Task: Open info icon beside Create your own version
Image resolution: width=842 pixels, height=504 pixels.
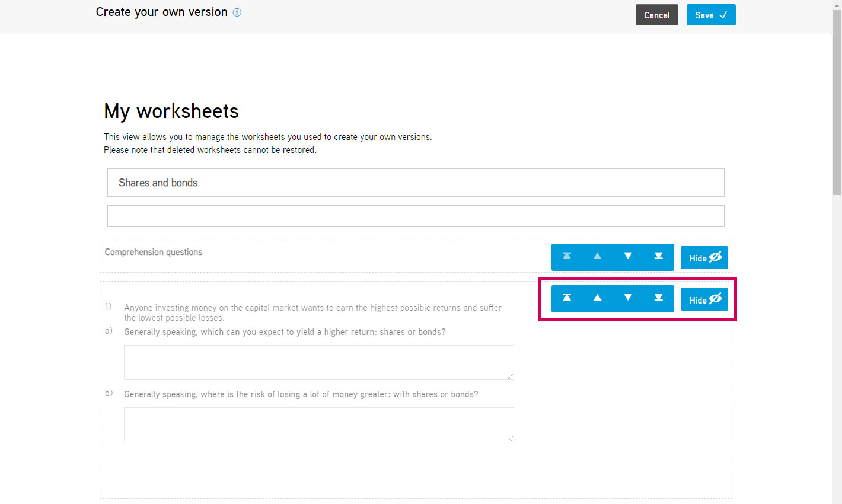Action: point(237,12)
